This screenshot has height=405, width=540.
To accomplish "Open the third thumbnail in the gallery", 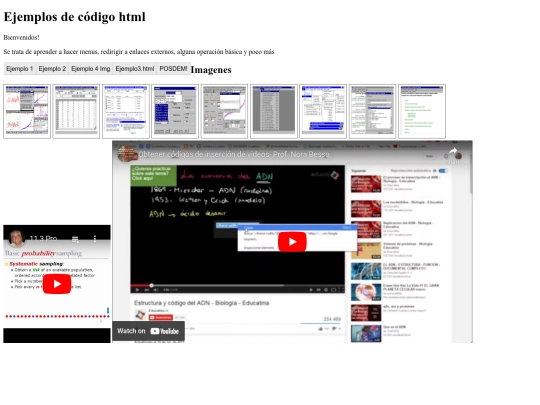I will coord(126,111).
